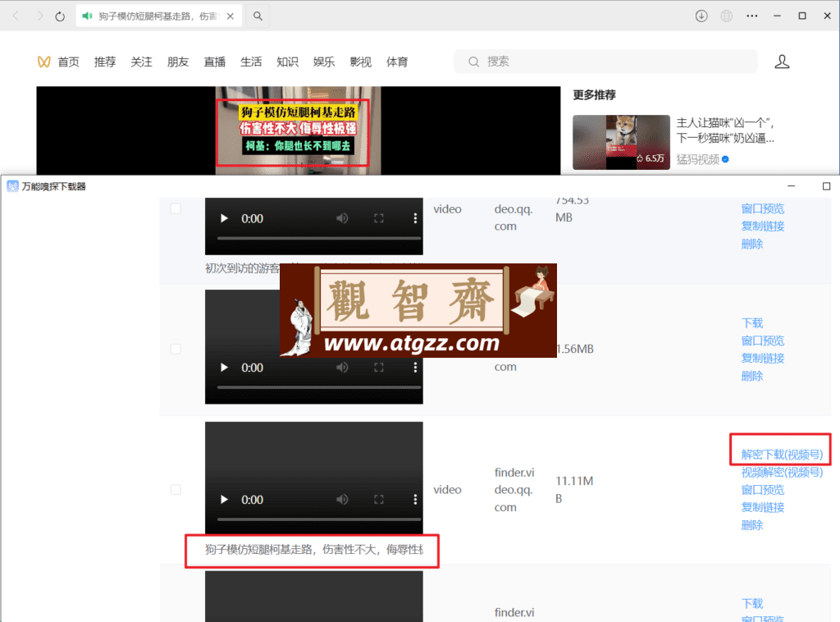This screenshot has height=622, width=840.
Task: Click 复制链接 for 754.53 MB video
Action: pyautogui.click(x=763, y=226)
